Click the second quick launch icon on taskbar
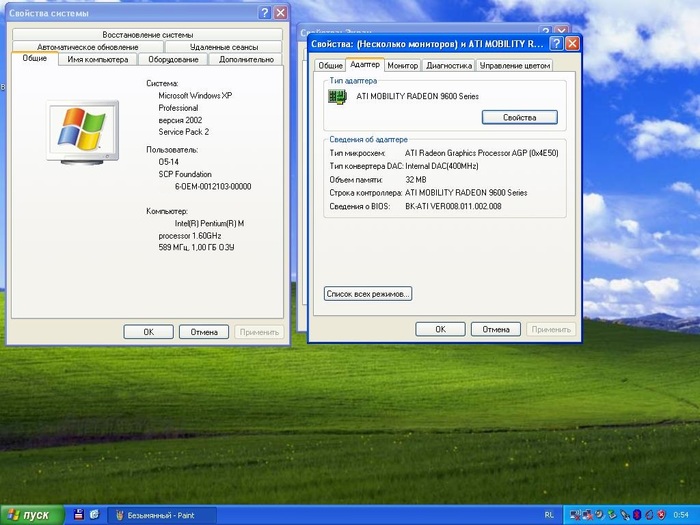Image resolution: width=700 pixels, height=525 pixels. [x=94, y=515]
